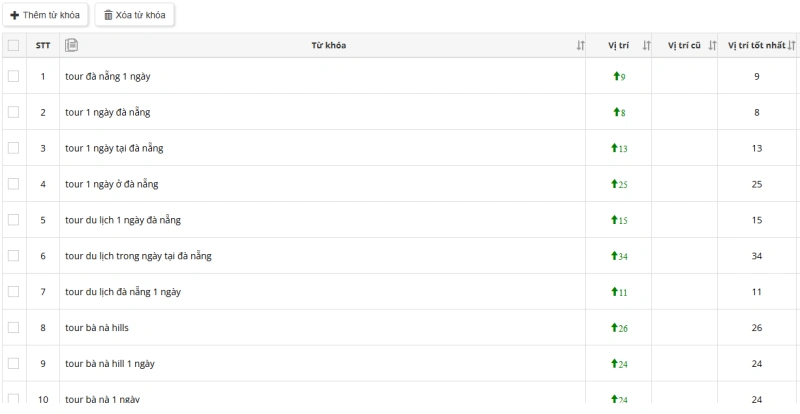Viewport: 800px width, 414px height.
Task: Check the box for row 1
Action: coord(13,76)
